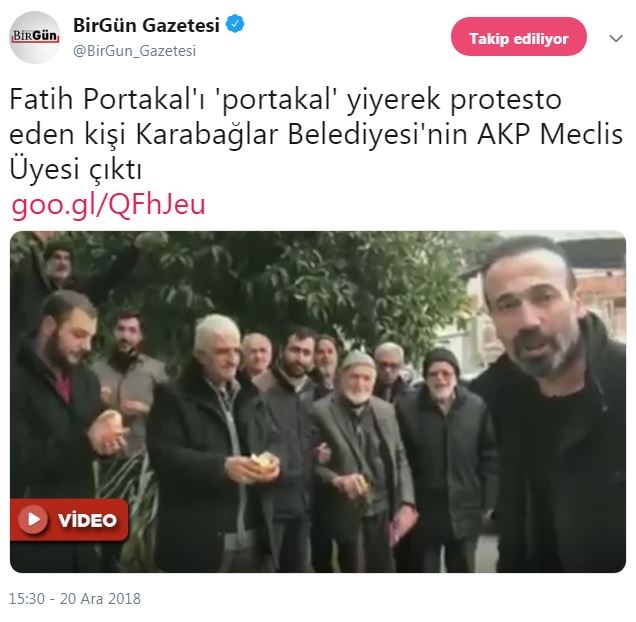Click the play icon on the VIDEO badge
The height and width of the screenshot is (622, 636).
(33, 519)
